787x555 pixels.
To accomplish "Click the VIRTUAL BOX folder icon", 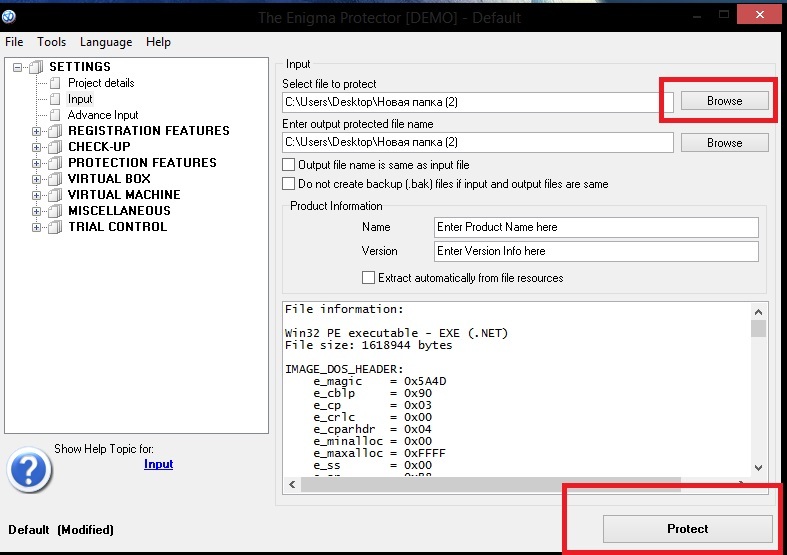I will click(x=55, y=179).
